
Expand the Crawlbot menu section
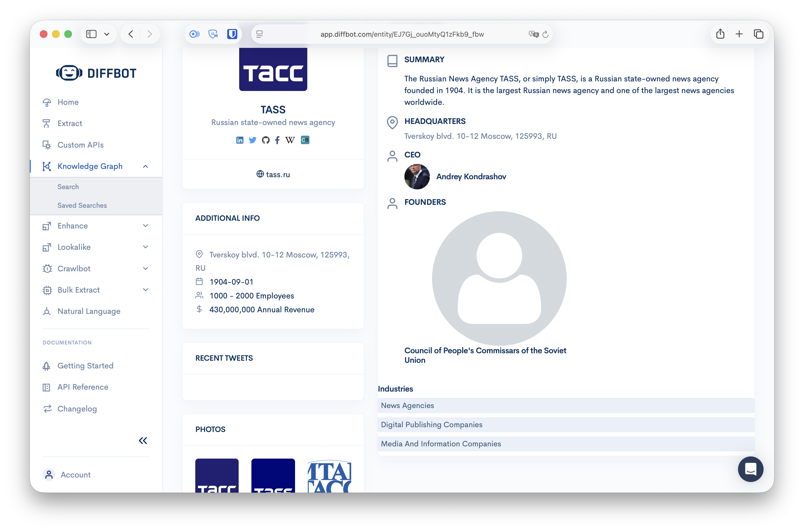coord(146,269)
